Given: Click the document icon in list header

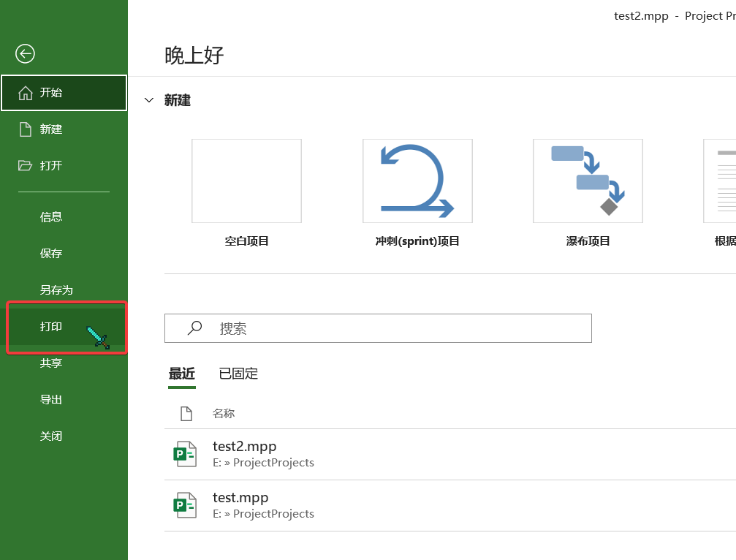Looking at the screenshot, I should pos(186,414).
